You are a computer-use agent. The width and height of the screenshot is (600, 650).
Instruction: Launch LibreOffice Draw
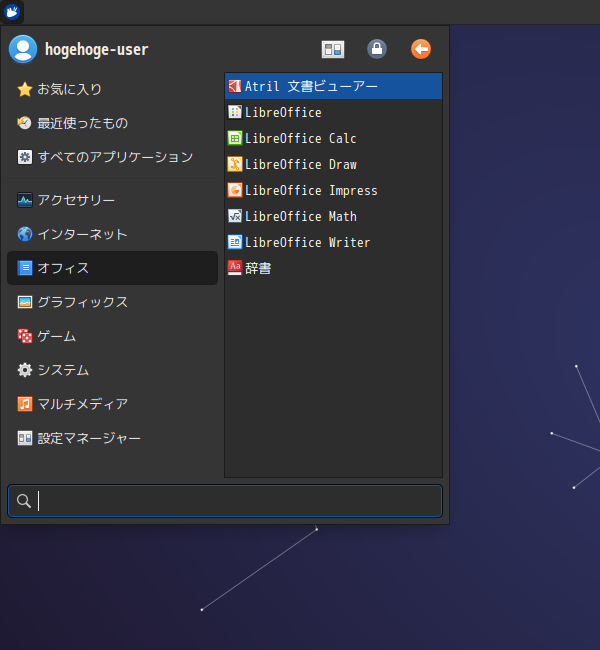[x=333, y=164]
